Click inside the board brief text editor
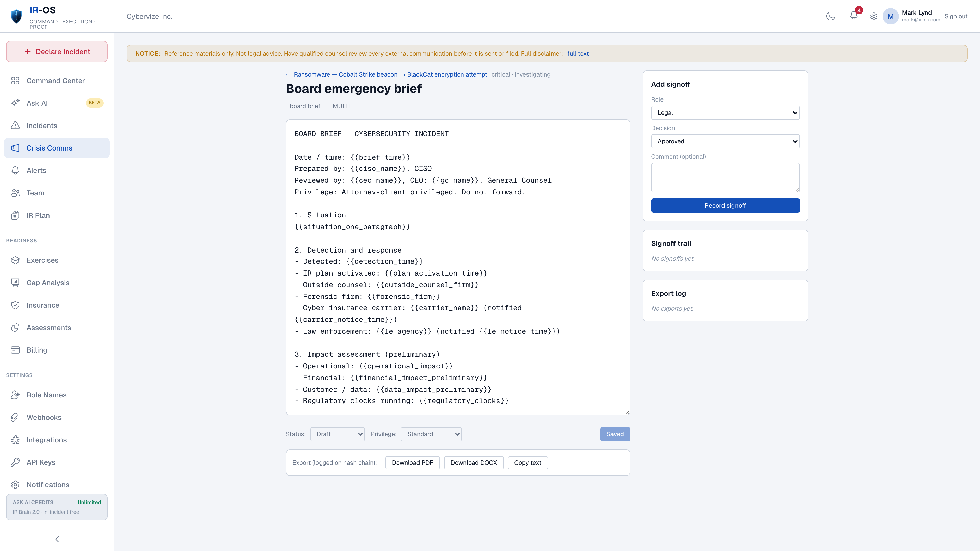The height and width of the screenshot is (551, 980). 458,267
